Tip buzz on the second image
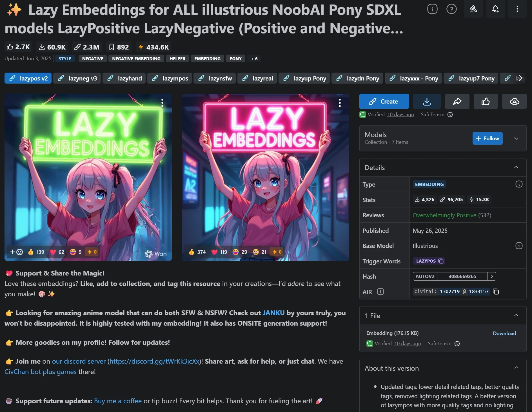 (x=277, y=252)
